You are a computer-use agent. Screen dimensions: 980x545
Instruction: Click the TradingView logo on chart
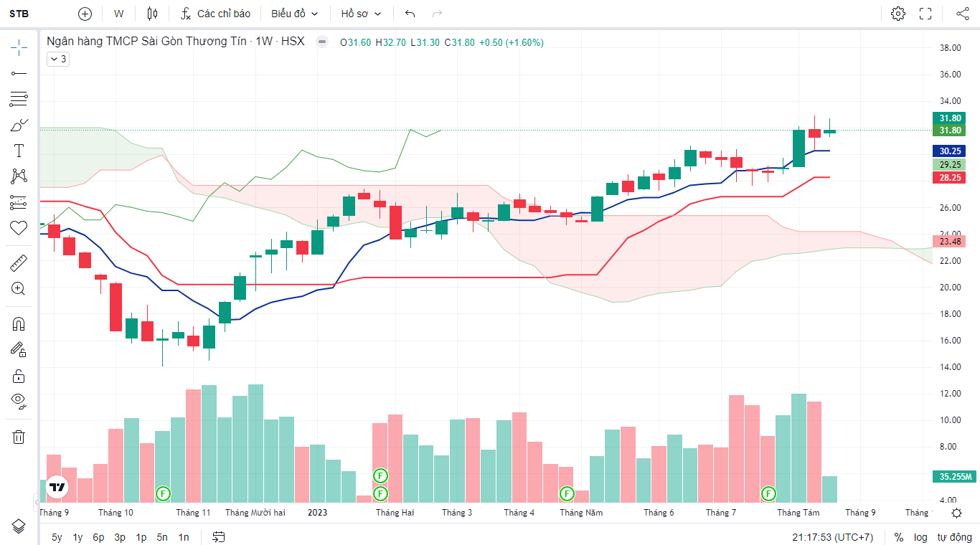click(57, 488)
